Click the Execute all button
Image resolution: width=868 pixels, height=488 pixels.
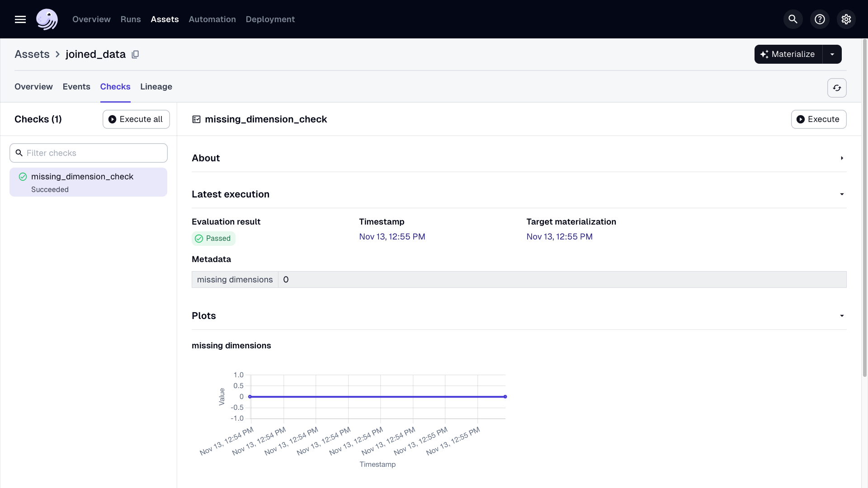136,119
